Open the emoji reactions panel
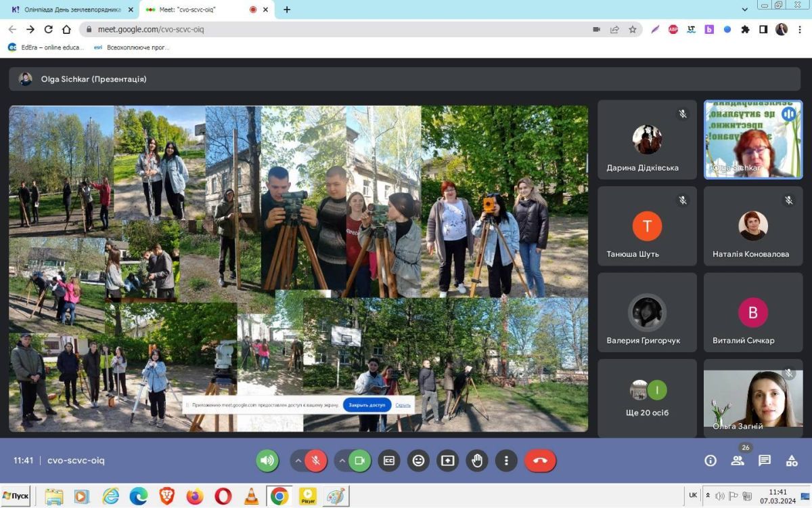This screenshot has width=812, height=508. 418,461
